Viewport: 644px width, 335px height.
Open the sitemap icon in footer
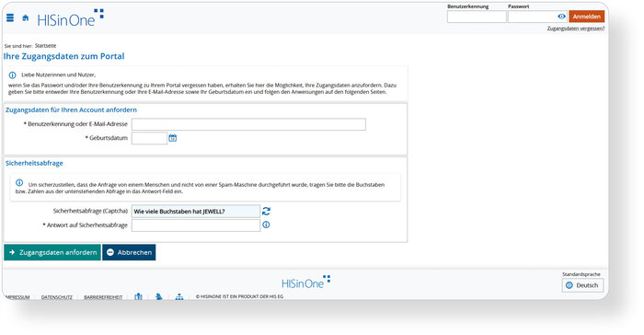179,296
